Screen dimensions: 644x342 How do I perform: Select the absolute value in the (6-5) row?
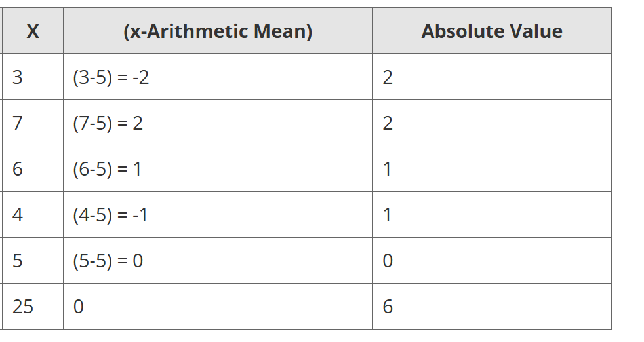coord(388,169)
